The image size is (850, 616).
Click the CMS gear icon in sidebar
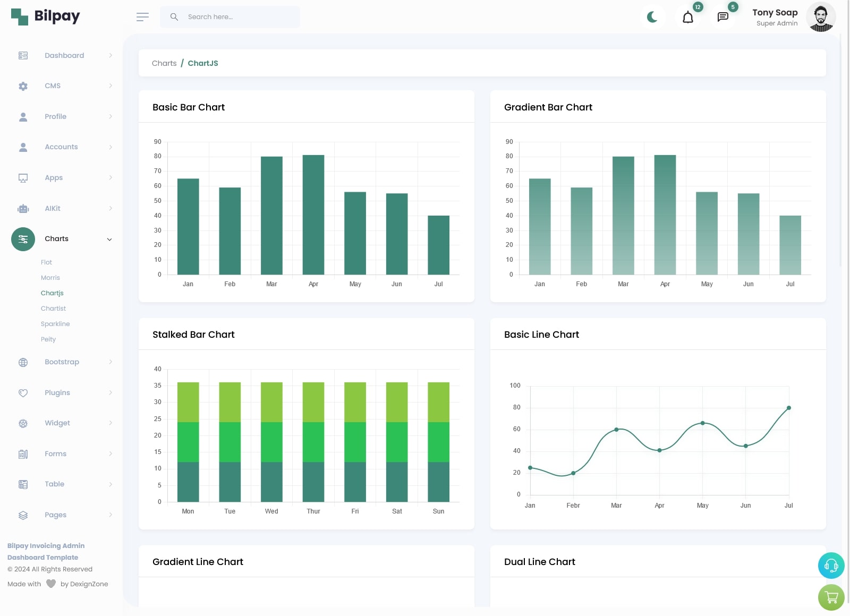pos(23,86)
